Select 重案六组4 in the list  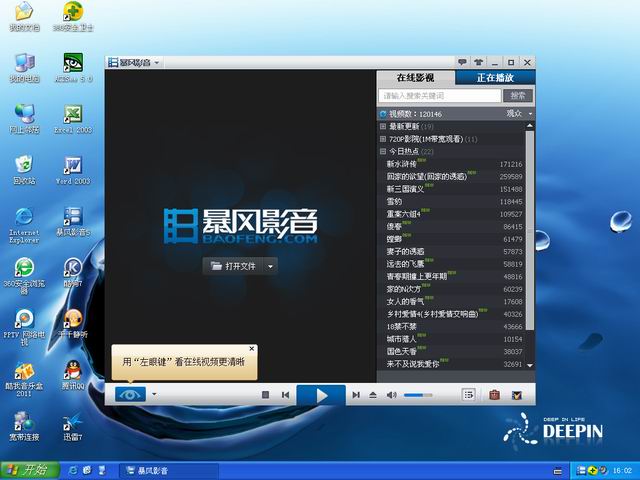tap(452, 214)
